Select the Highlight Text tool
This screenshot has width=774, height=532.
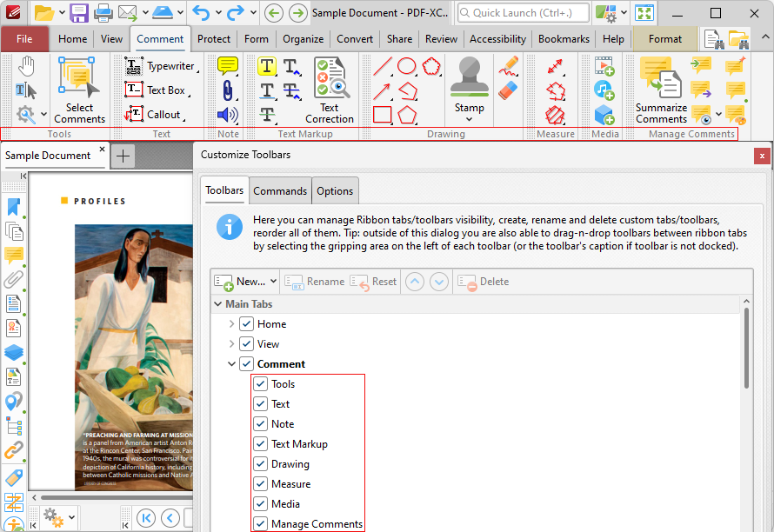tap(267, 66)
